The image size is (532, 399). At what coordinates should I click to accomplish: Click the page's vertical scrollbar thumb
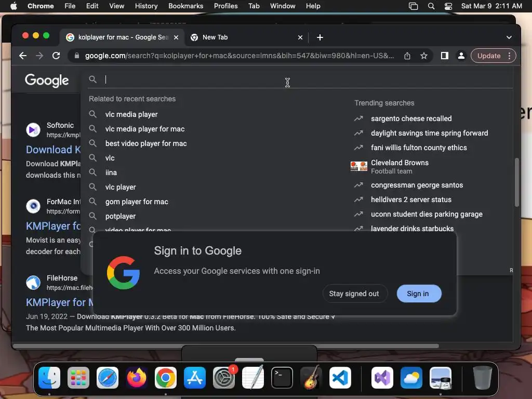coord(516,182)
